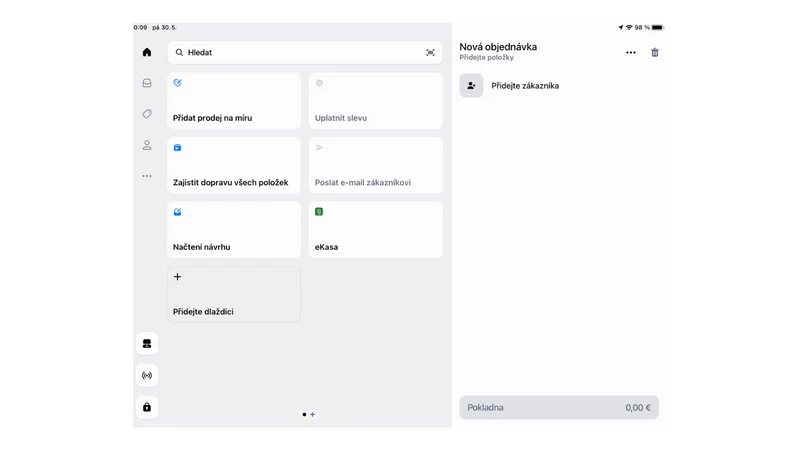Click the date 'pá 30. 5.' in status bar
The width and height of the screenshot is (800, 450).
(x=164, y=28)
